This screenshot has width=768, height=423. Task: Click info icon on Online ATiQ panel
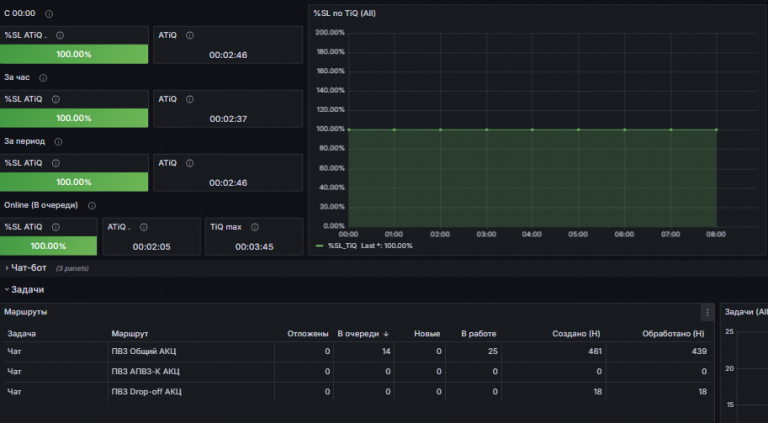coord(144,227)
